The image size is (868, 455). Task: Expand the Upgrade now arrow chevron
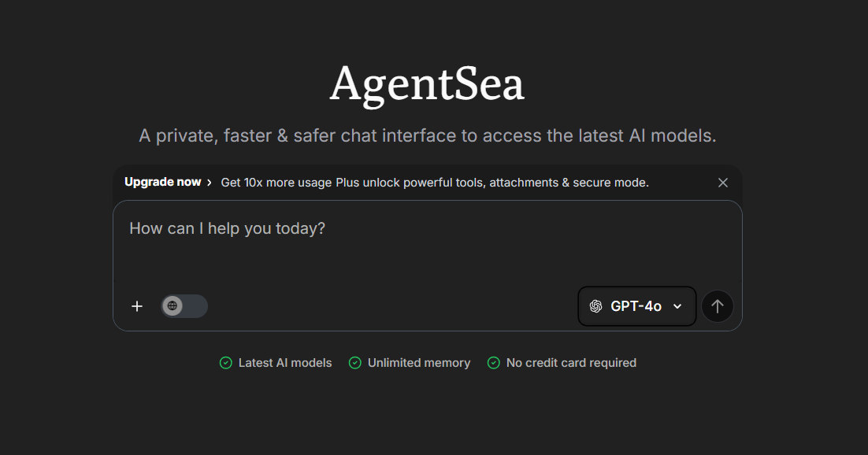click(x=208, y=182)
